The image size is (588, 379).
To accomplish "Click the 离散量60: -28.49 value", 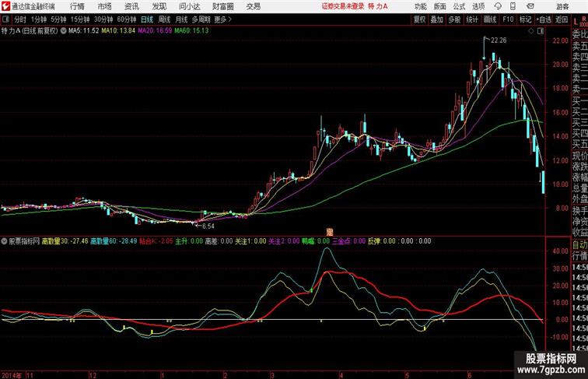I will 114,241.
